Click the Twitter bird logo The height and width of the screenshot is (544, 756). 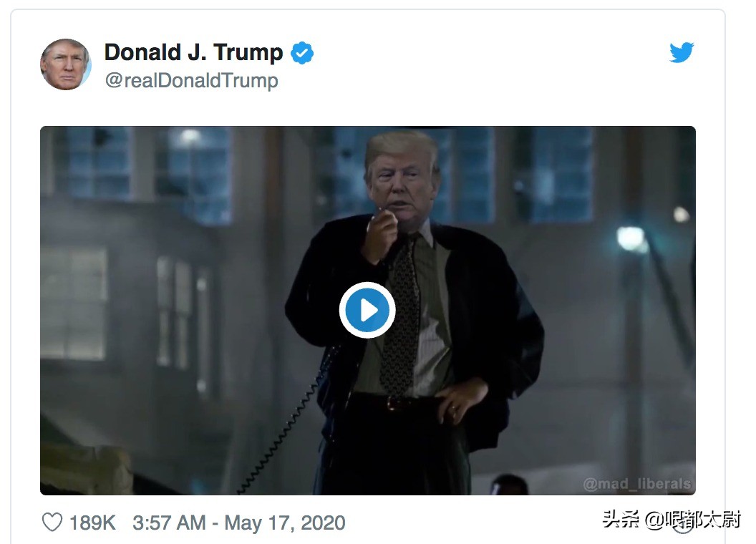681,53
